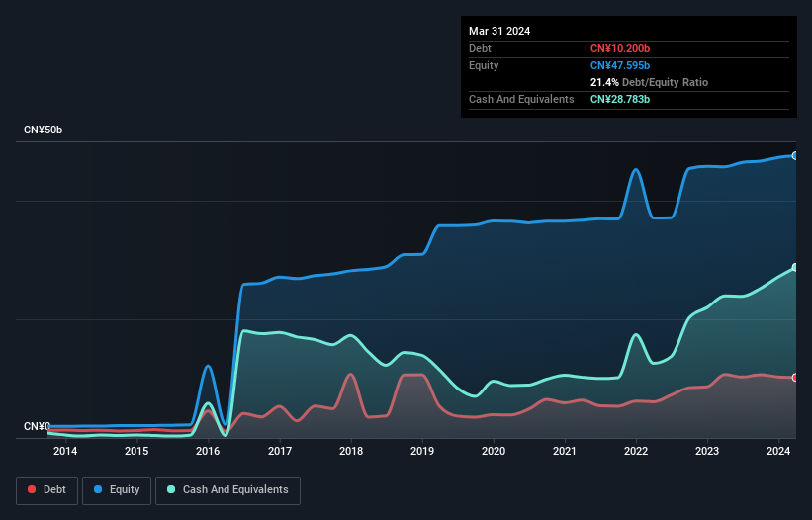This screenshot has height=520, width=812.
Task: Click the 2024 x-axis label
Action: pyautogui.click(x=778, y=451)
